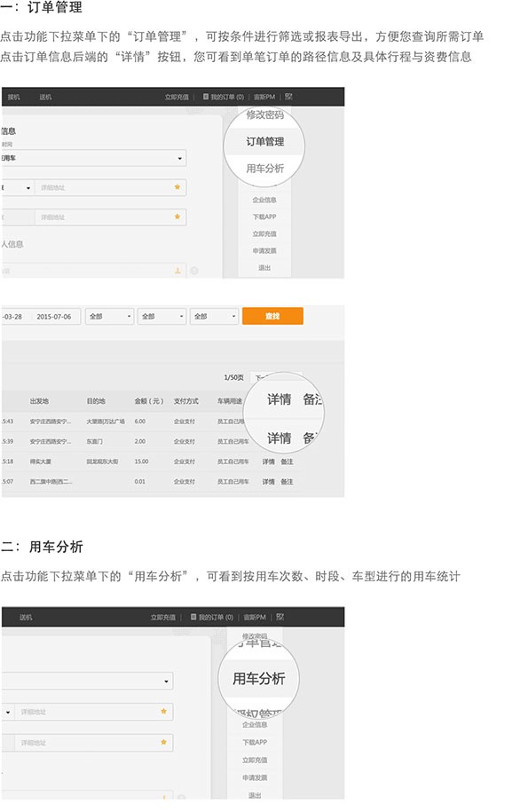
Task: Click the star icon in the second address field of the 订单管理 illustration
Action: [177, 217]
